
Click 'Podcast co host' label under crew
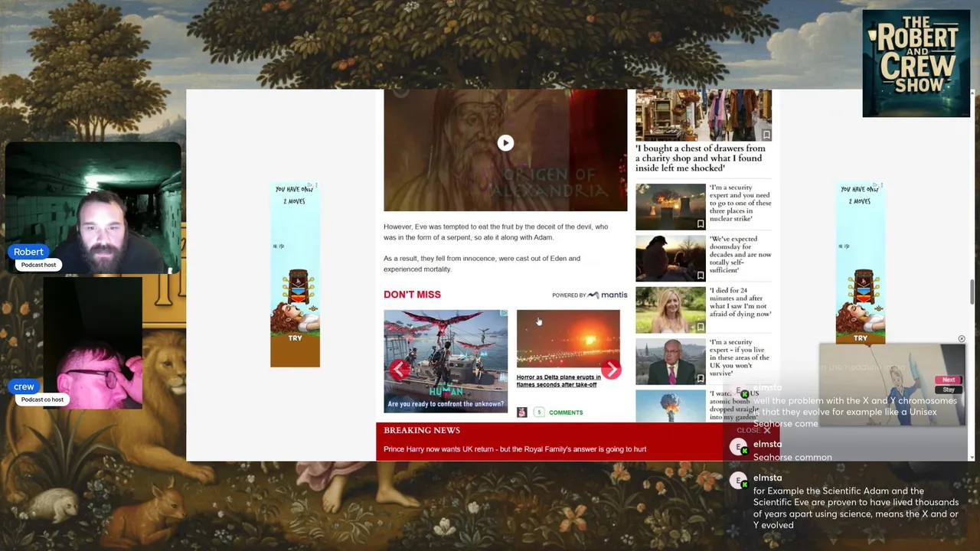pos(42,399)
